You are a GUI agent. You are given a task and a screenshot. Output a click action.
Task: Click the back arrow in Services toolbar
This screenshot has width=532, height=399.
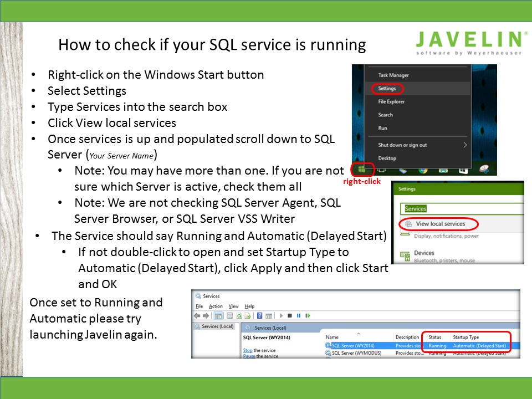click(x=197, y=316)
